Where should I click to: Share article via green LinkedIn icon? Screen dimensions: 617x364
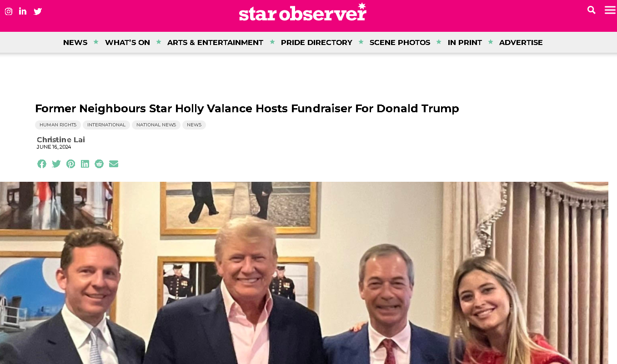coord(85,164)
